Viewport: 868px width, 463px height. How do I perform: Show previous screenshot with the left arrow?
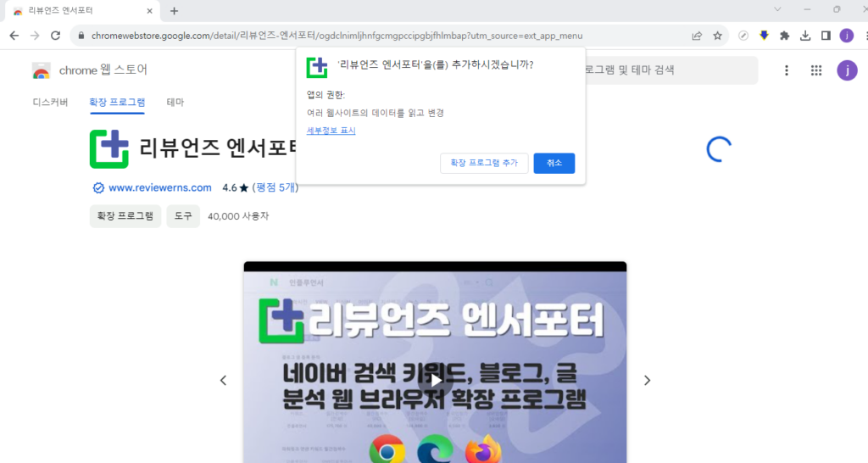pyautogui.click(x=223, y=381)
